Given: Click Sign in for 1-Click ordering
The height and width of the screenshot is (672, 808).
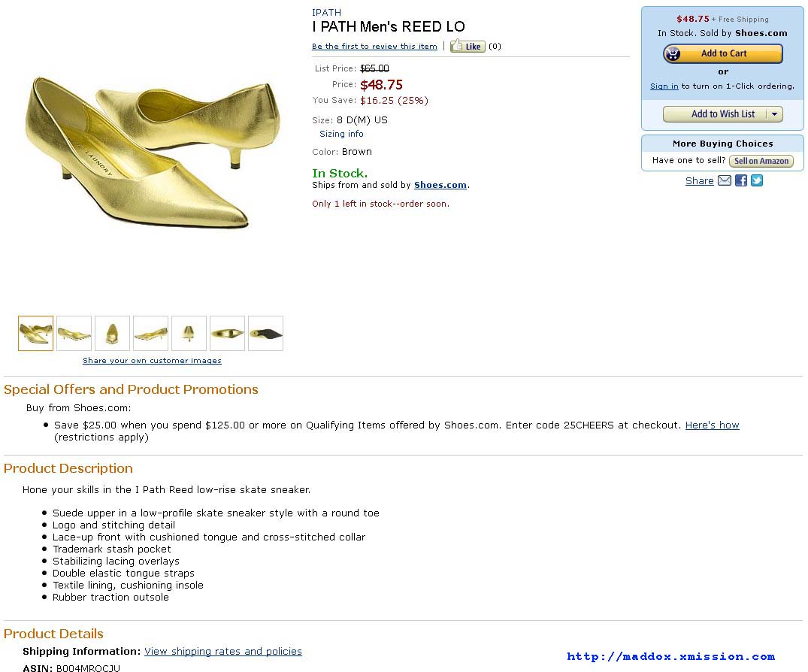Looking at the screenshot, I should pos(664,86).
